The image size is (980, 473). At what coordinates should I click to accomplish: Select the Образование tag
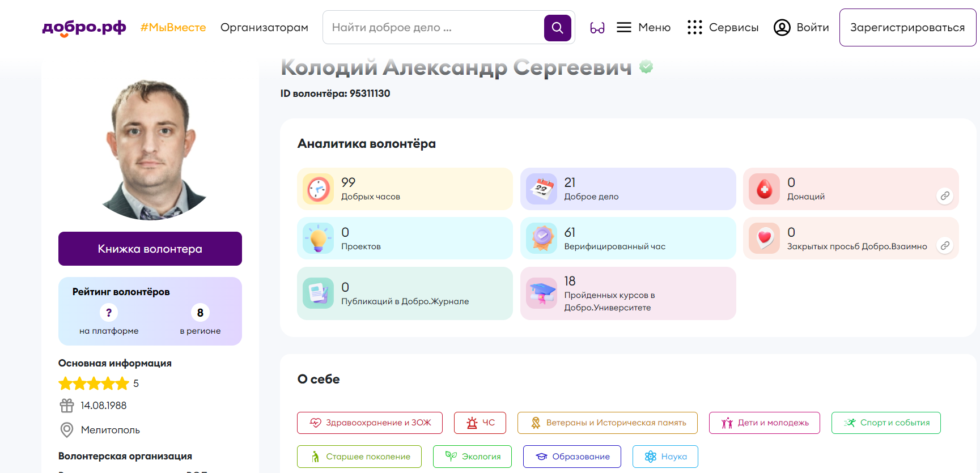(572, 457)
